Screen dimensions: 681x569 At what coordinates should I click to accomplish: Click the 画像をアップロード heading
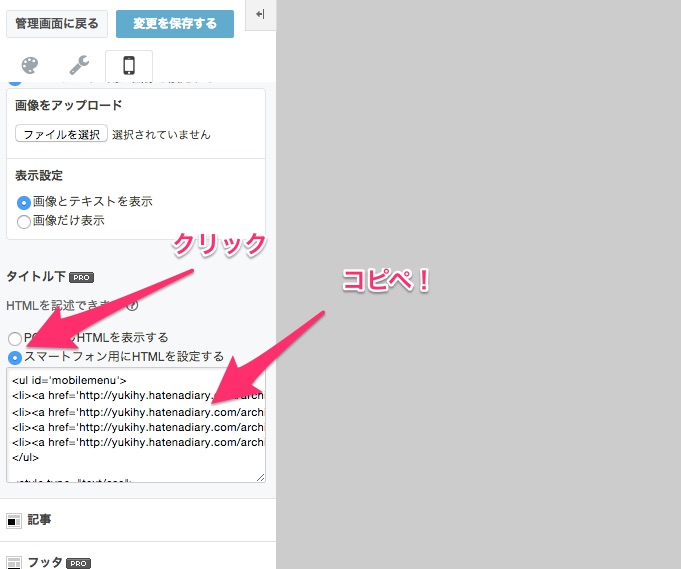click(69, 105)
